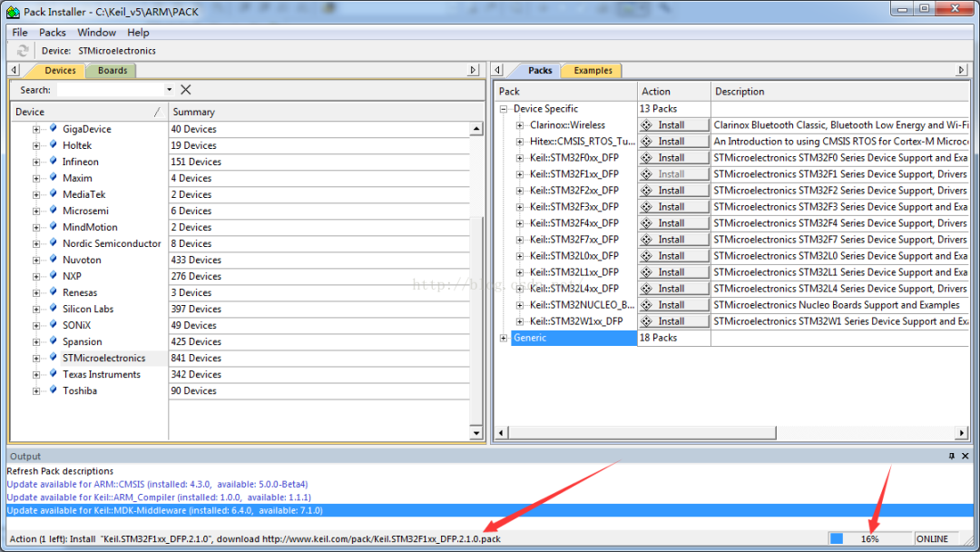Click the Packs pane horizontal scrollbar right arrow
Image resolution: width=980 pixels, height=552 pixels.
point(962,432)
